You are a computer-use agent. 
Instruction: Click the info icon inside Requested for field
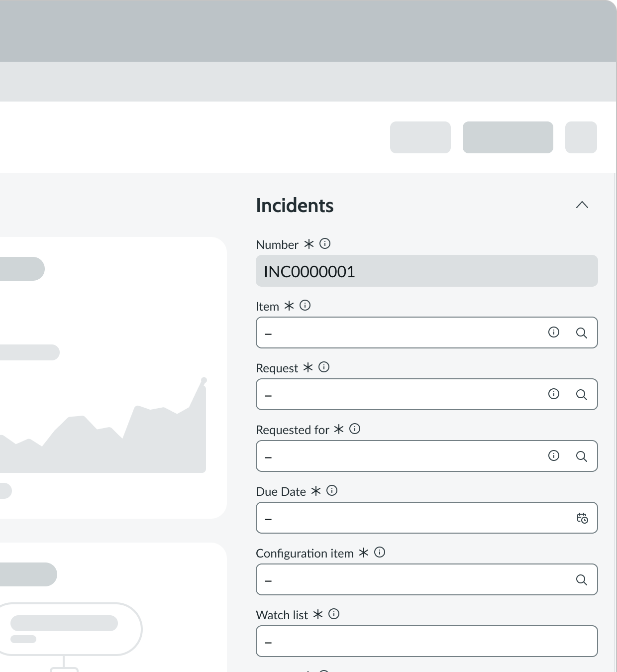pos(553,456)
